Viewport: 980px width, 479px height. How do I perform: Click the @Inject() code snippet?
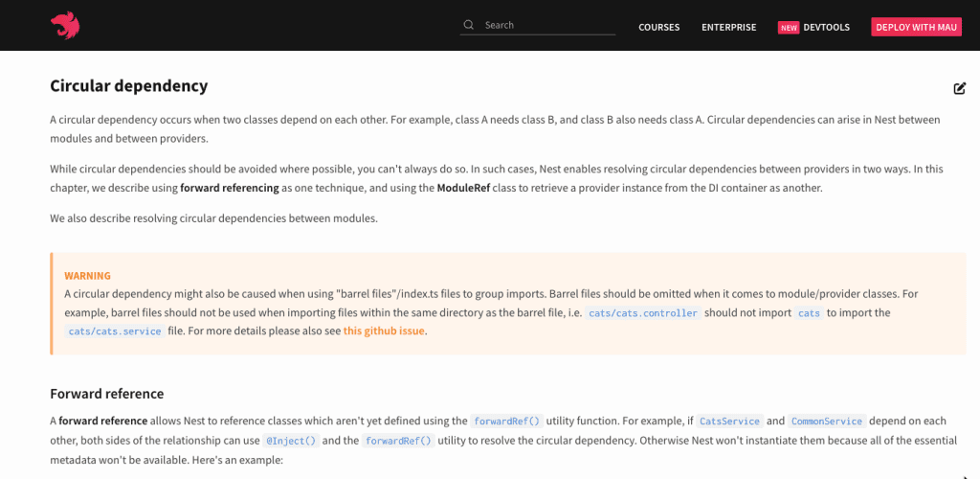pyautogui.click(x=291, y=441)
